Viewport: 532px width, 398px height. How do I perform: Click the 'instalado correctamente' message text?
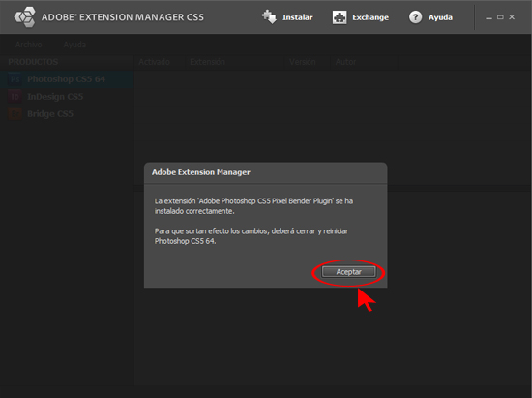pos(194,211)
